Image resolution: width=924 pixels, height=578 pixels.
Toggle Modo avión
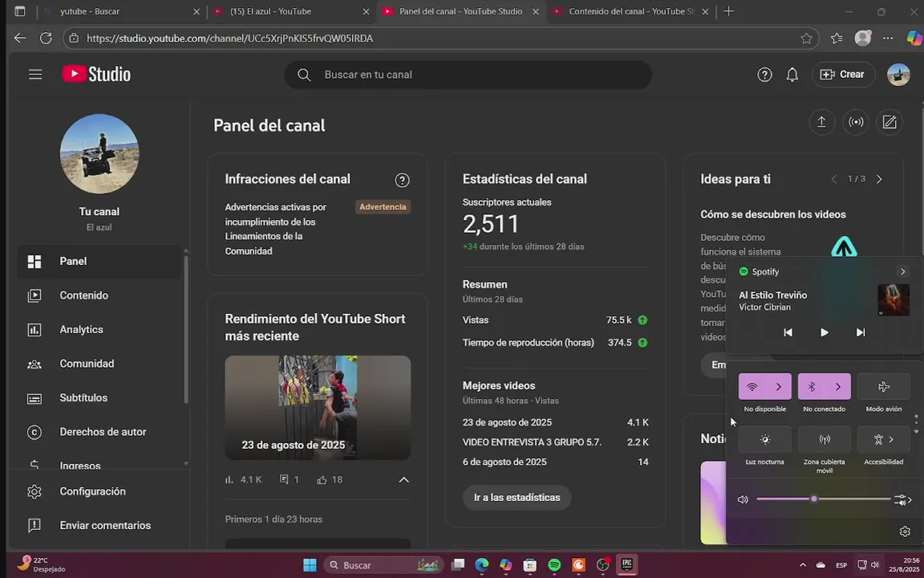pyautogui.click(x=883, y=387)
